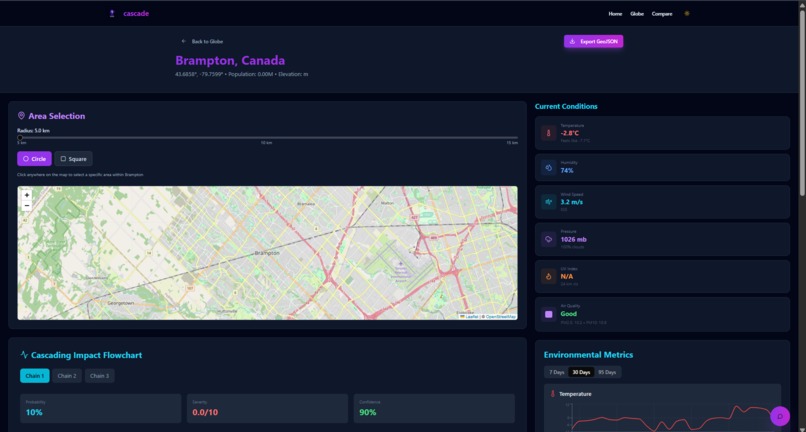Click the 0.0/10 severity value
This screenshot has width=806, height=432.
pos(206,412)
